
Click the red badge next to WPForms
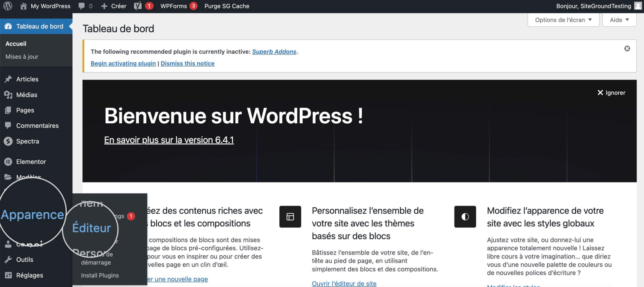[x=193, y=6]
